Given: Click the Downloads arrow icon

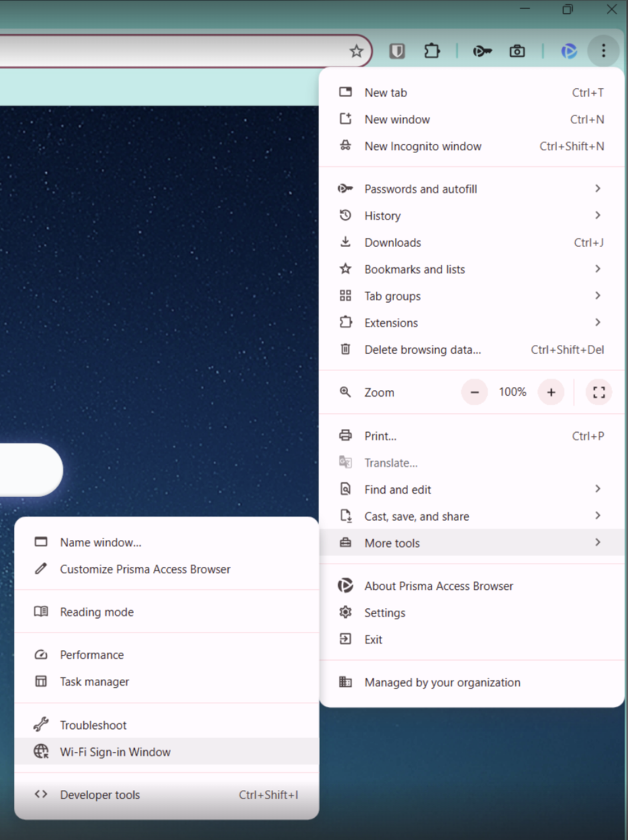Looking at the screenshot, I should [346, 242].
